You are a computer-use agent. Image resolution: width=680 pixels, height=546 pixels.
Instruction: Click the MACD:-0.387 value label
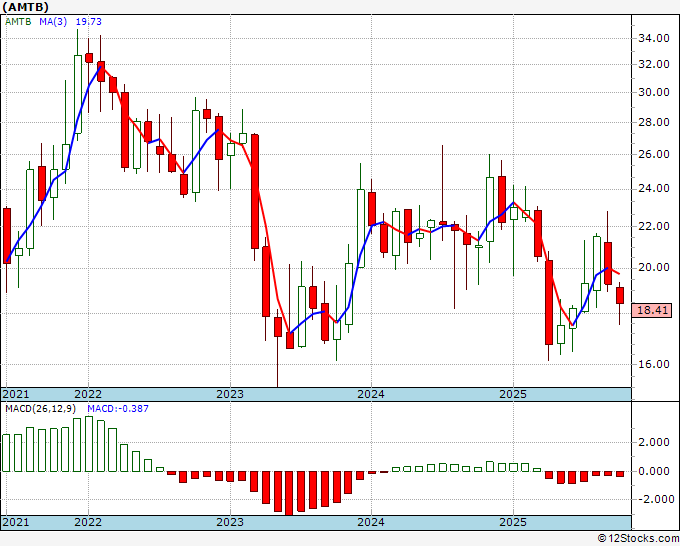point(118,409)
